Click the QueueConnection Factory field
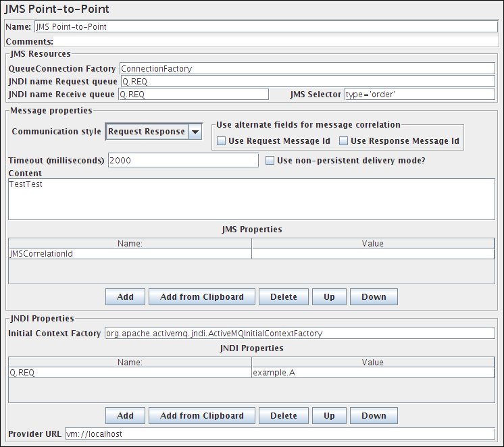The height and width of the screenshot is (447, 504). click(307, 69)
